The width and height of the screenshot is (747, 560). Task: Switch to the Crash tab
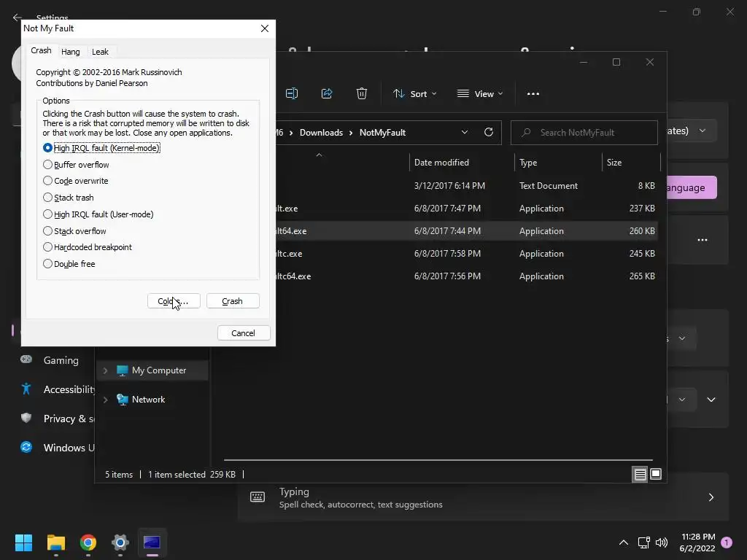pyautogui.click(x=41, y=50)
